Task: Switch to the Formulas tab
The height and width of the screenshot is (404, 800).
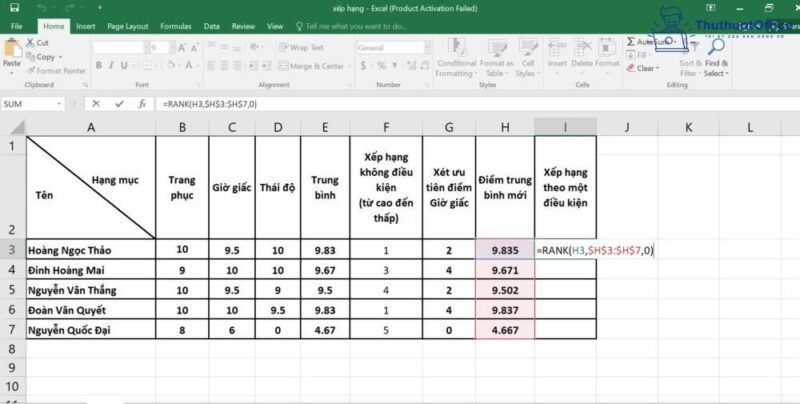Action: point(176,26)
